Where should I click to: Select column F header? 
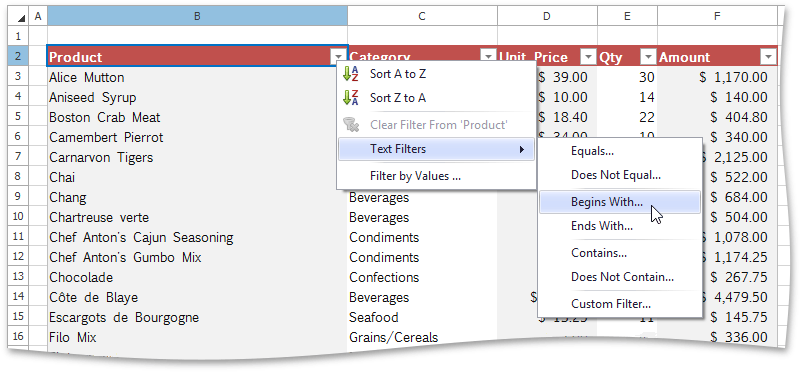pyautogui.click(x=717, y=16)
